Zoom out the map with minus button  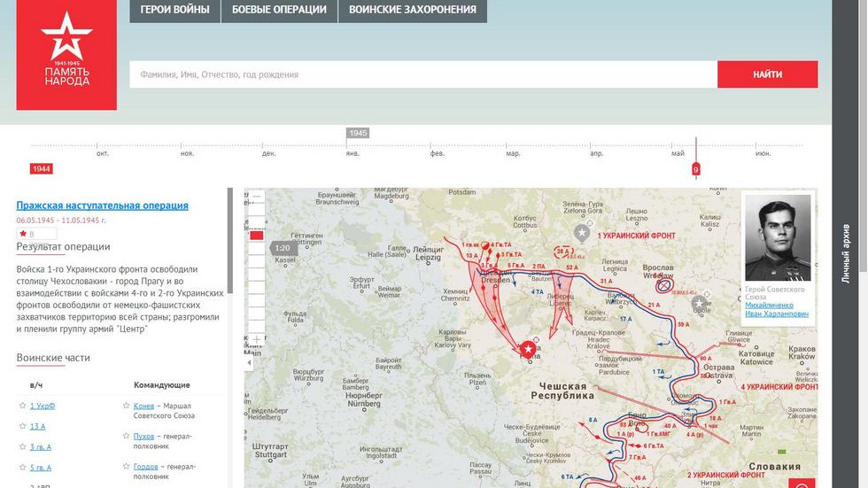tap(257, 197)
